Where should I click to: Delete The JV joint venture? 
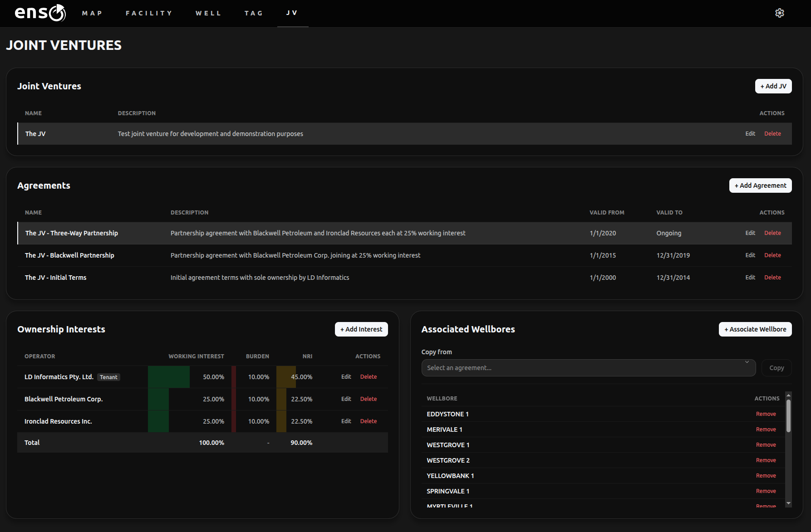[x=772, y=134]
